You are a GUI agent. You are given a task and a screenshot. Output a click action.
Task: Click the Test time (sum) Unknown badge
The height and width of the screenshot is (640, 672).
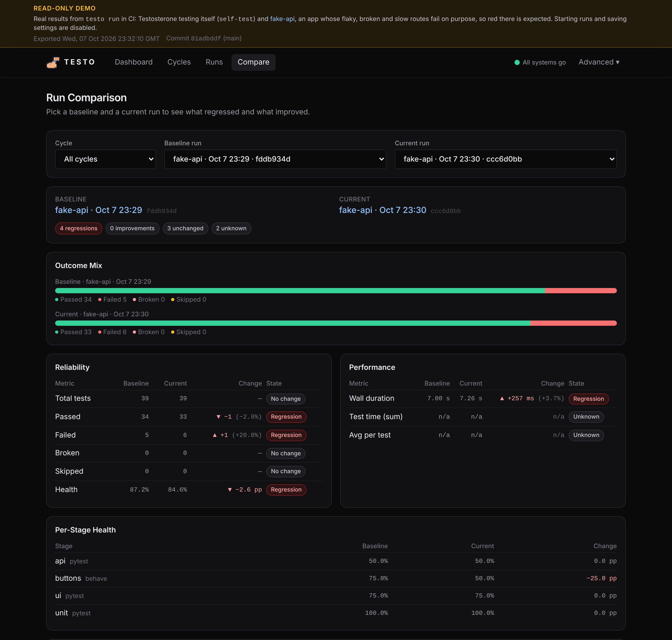[x=586, y=417]
